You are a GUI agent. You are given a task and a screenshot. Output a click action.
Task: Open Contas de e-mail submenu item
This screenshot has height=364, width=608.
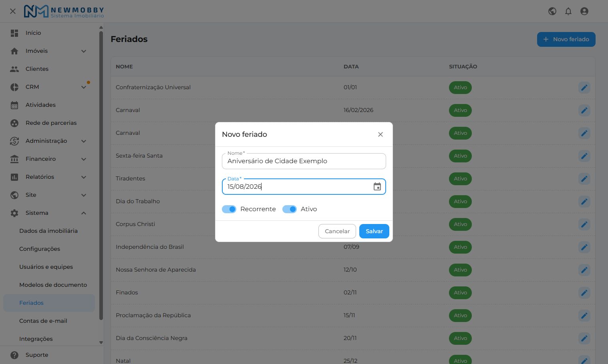(x=49, y=321)
